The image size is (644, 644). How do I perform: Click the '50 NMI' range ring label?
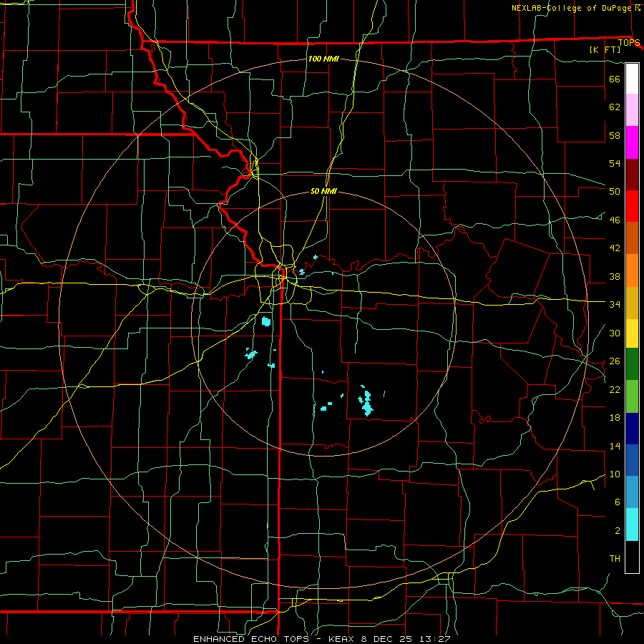(x=323, y=191)
